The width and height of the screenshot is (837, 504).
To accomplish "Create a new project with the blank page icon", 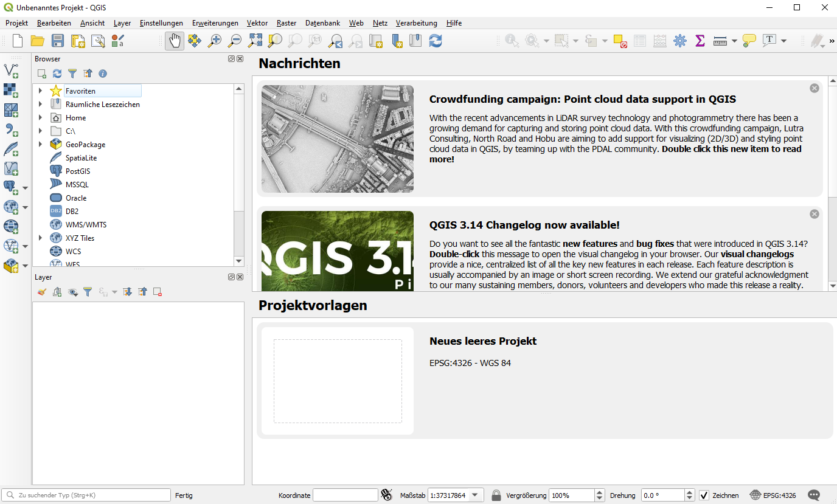I will point(18,41).
